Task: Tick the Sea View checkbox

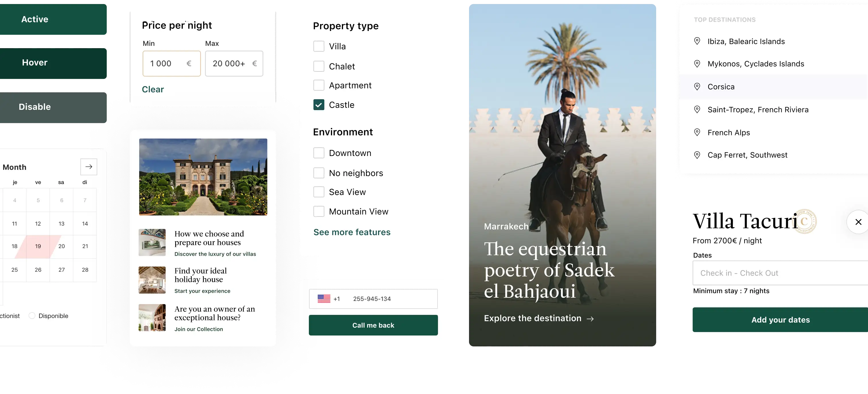Action: (x=319, y=192)
